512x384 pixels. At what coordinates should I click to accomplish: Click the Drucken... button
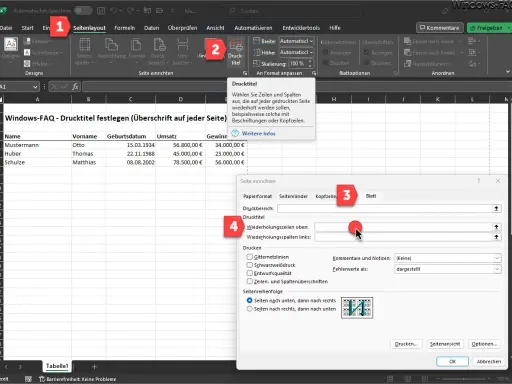pyautogui.click(x=406, y=344)
